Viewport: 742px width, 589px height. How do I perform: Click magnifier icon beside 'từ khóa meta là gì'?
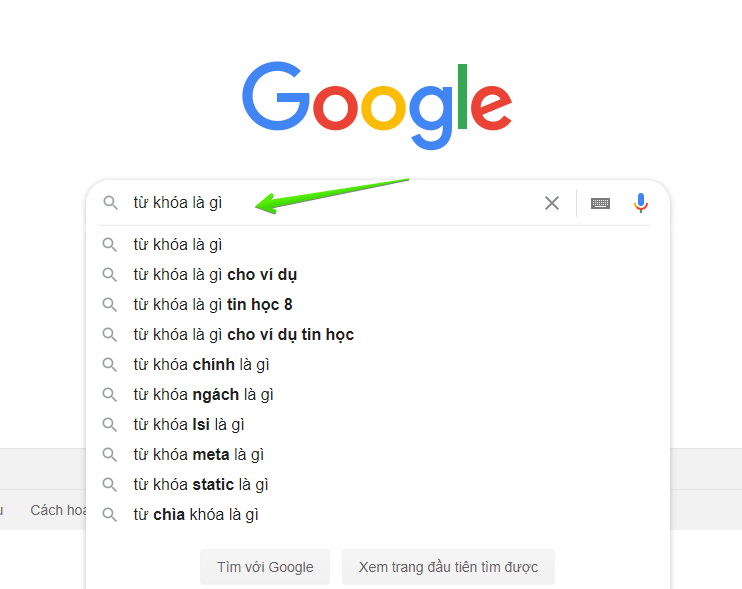pyautogui.click(x=110, y=454)
